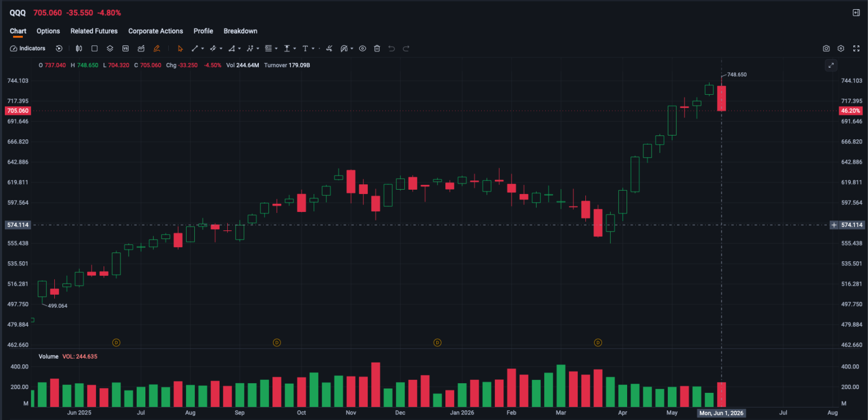Viewport: 868px width, 420px height.
Task: Click the red 705.060 price label
Action: [18, 111]
